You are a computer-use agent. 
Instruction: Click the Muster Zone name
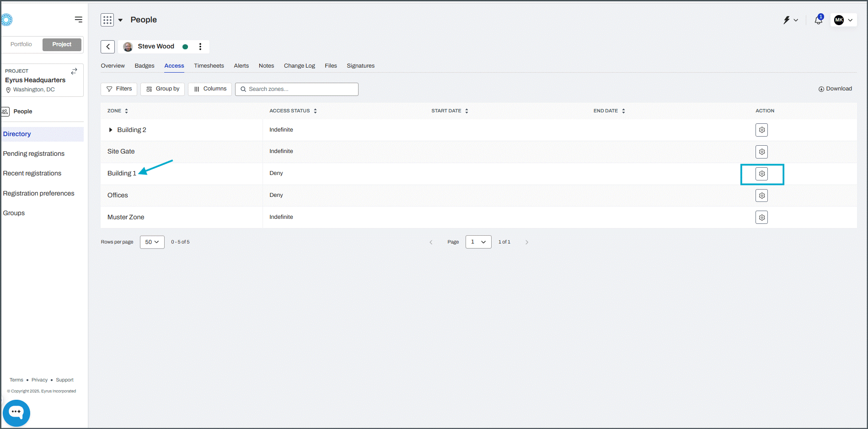[126, 217]
